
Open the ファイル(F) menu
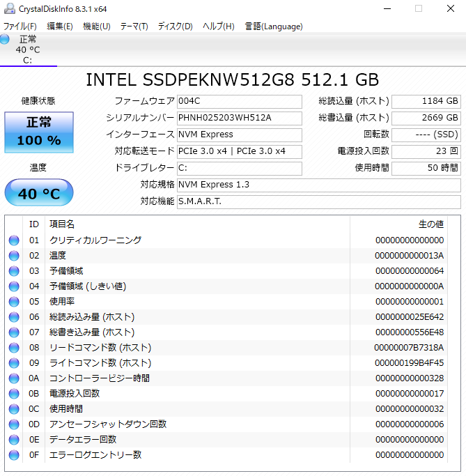(20, 26)
